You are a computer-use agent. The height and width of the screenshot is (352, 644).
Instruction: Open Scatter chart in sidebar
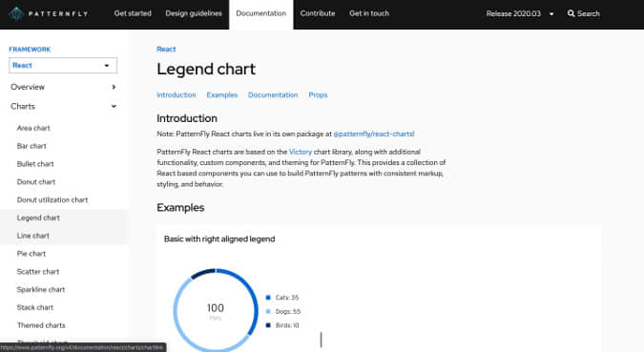pos(38,272)
